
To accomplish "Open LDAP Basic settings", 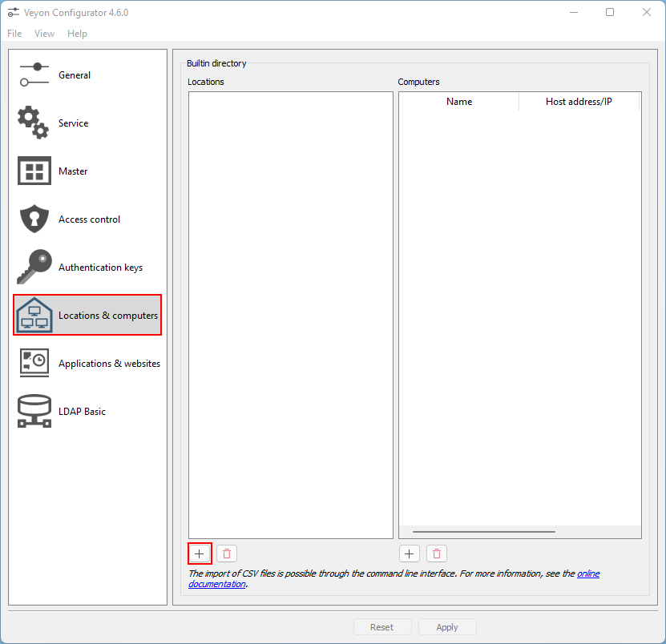I will click(x=82, y=412).
